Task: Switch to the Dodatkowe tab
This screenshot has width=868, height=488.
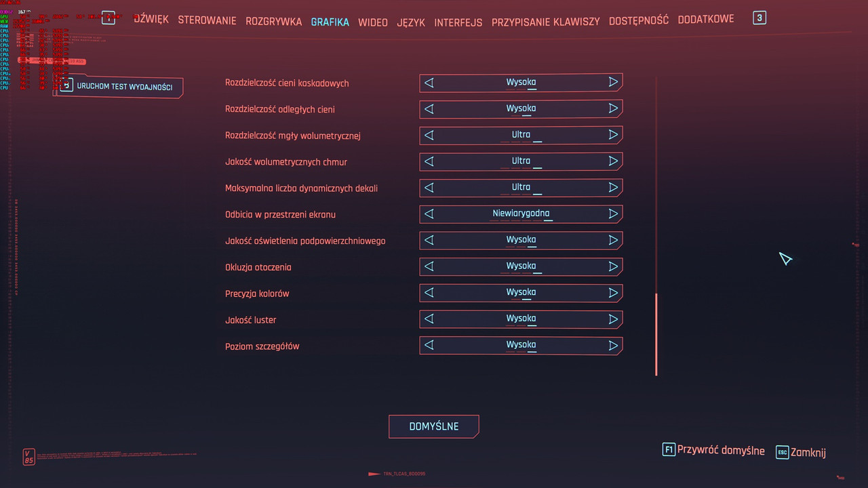Action: (x=706, y=19)
